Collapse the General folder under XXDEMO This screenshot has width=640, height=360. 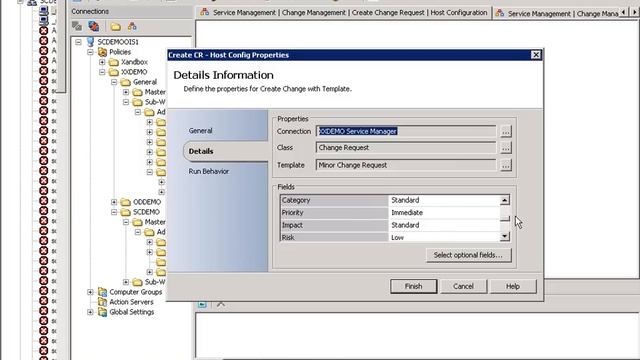tap(114, 82)
